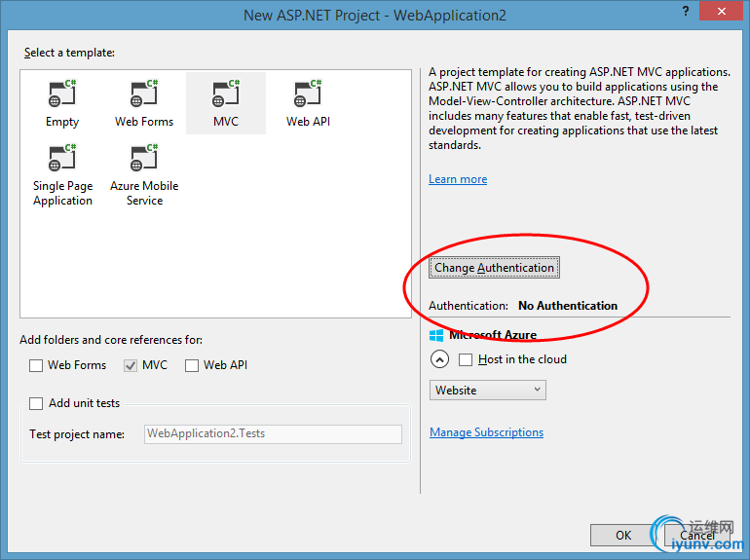Close the New ASP.NET Project dialog
The image size is (750, 560).
(x=722, y=11)
